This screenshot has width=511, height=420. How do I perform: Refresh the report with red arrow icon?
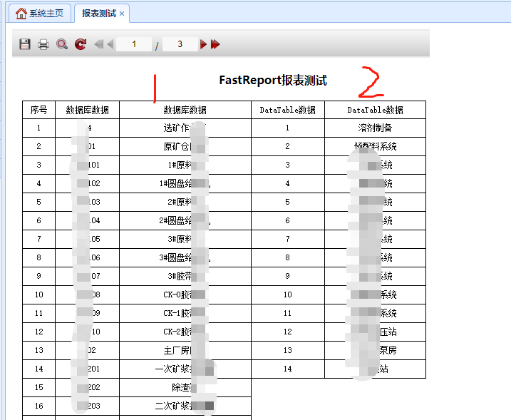tap(81, 44)
